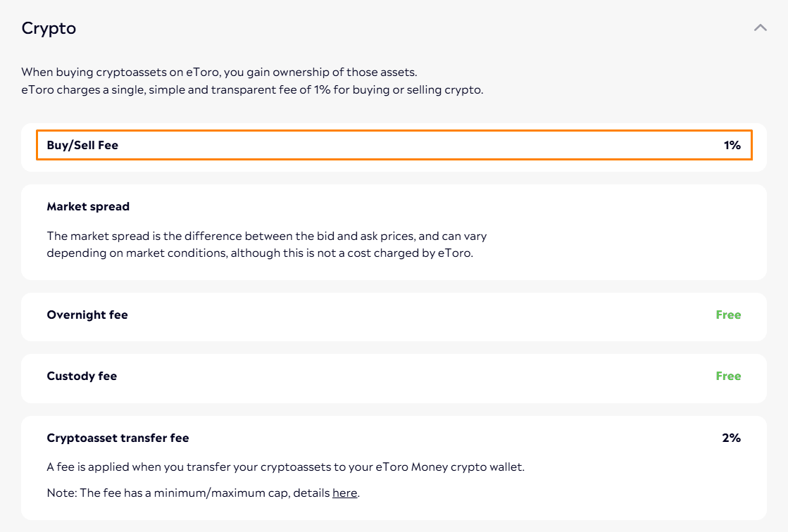Select the Buy/Sell Fee row label

click(x=82, y=145)
